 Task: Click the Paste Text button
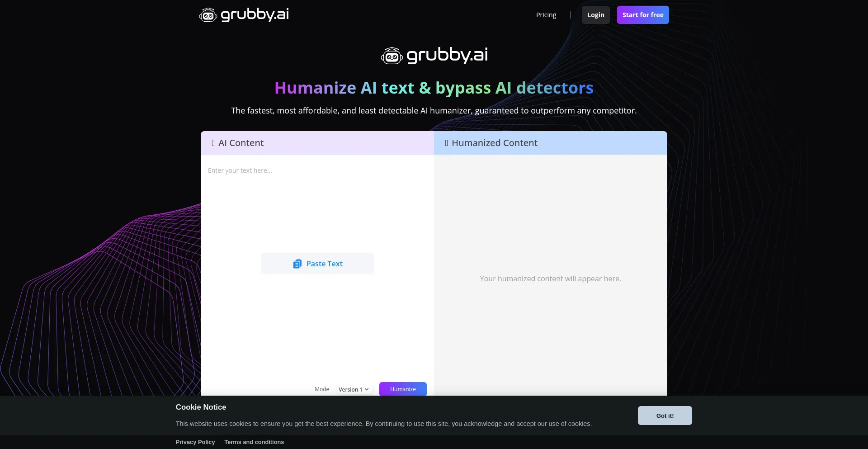click(317, 264)
